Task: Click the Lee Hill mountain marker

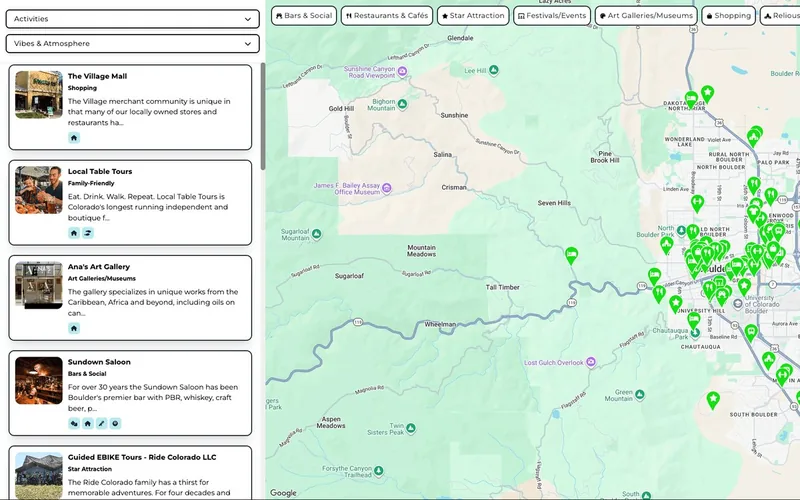Action: pyautogui.click(x=494, y=70)
